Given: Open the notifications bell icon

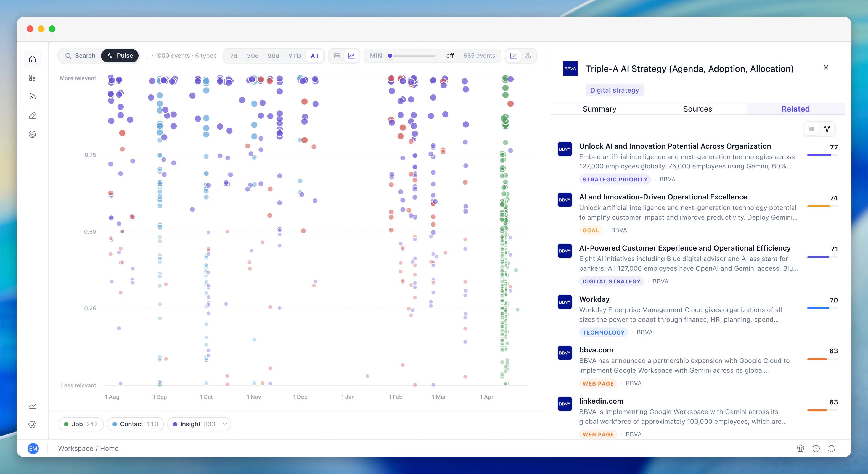Looking at the screenshot, I should coord(832,448).
